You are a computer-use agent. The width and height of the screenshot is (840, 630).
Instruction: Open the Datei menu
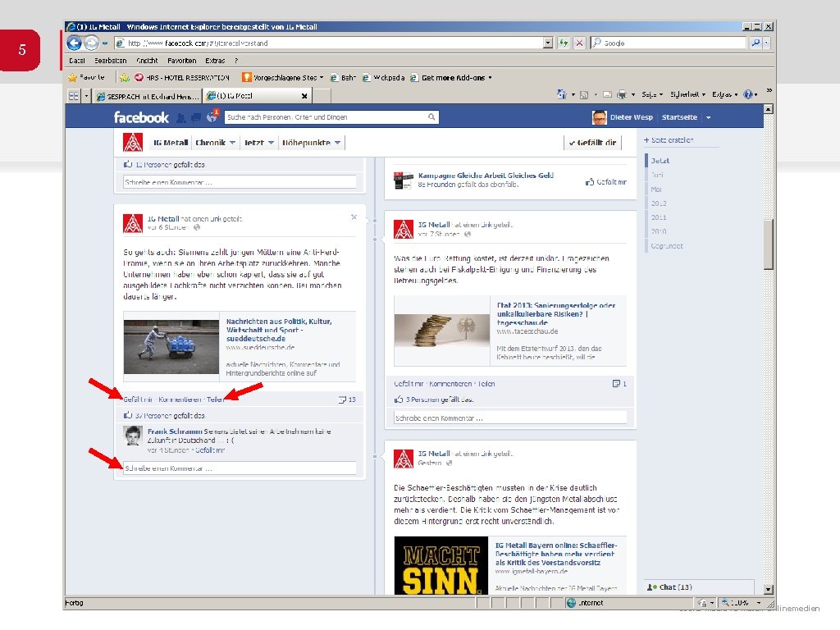click(77, 61)
